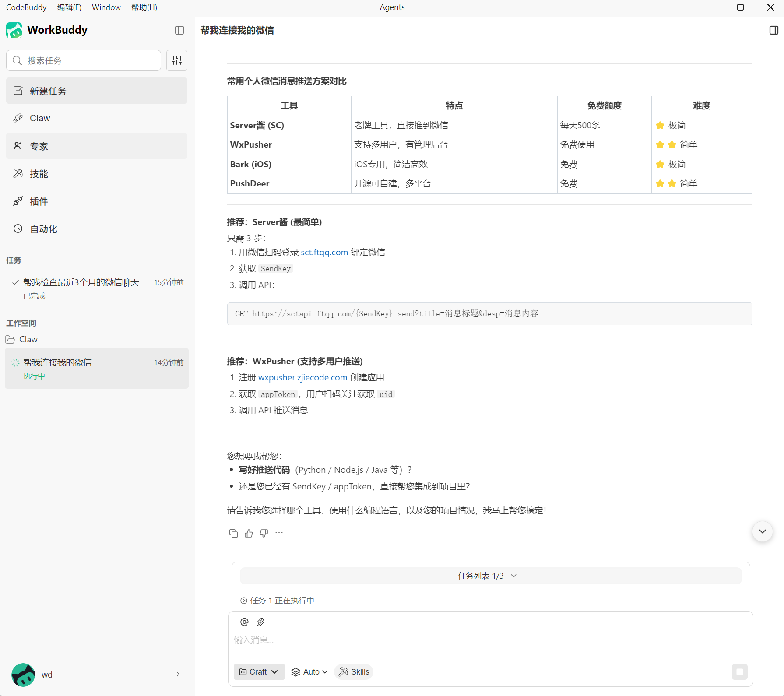Click the API URL code block
This screenshot has width=784, height=696.
pyautogui.click(x=489, y=314)
